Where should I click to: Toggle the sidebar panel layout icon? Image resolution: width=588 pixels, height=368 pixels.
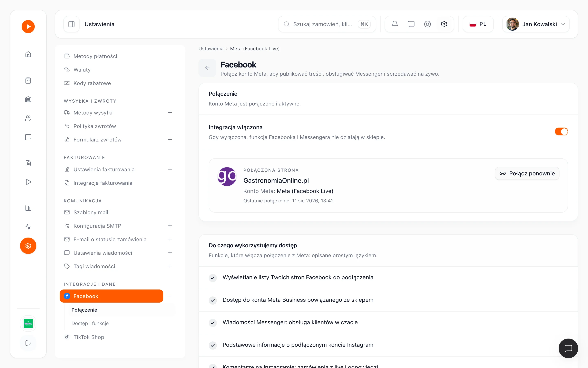71,24
